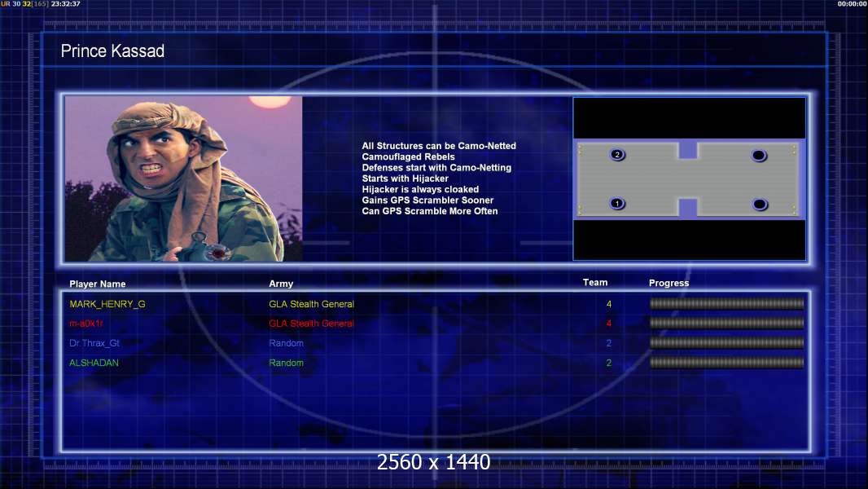
Task: Click the empty top-right start position marker
Action: point(759,156)
